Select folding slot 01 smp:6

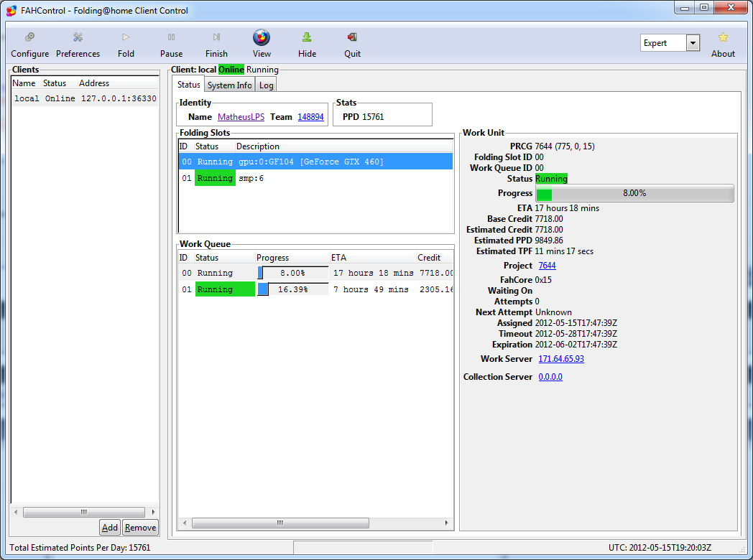point(315,178)
